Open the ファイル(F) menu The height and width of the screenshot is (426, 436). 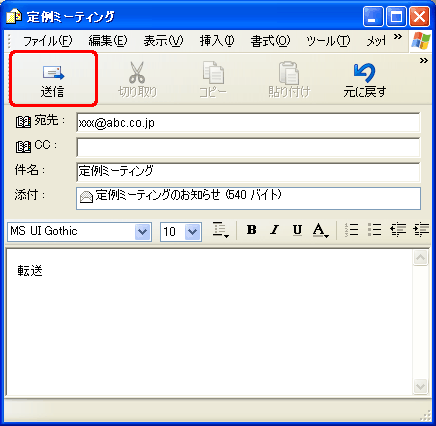47,41
